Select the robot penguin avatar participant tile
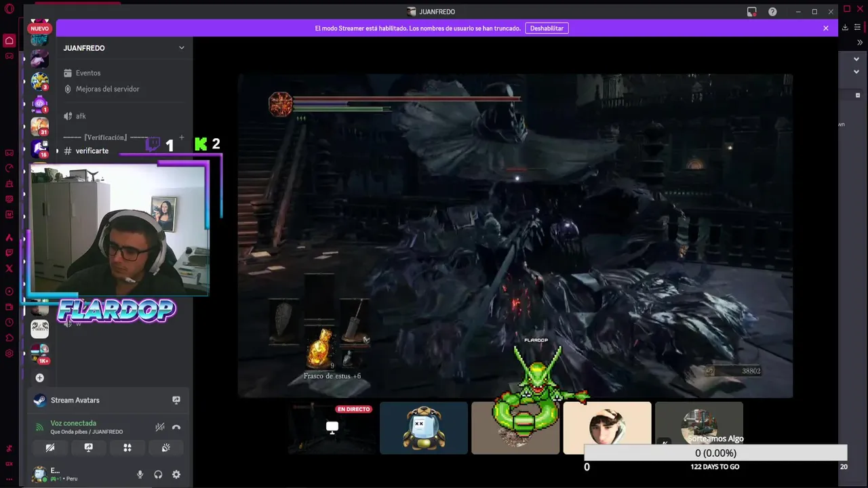This screenshot has height=488, width=868. (x=423, y=428)
